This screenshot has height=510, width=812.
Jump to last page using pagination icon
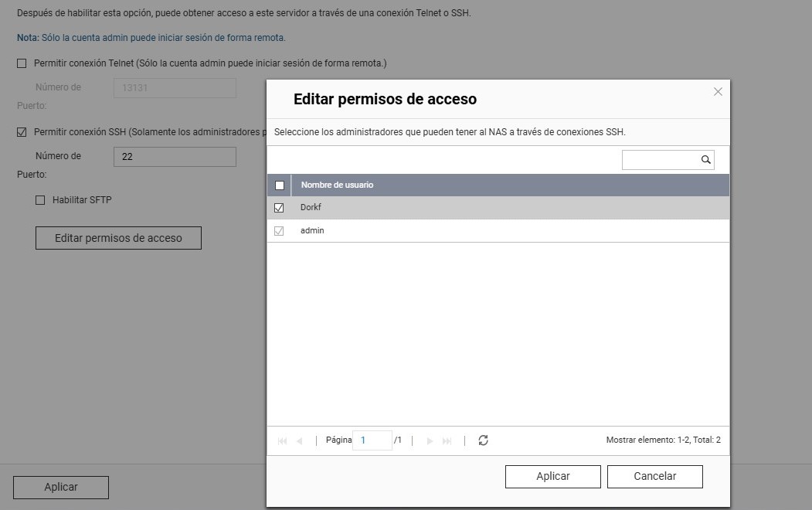point(447,440)
